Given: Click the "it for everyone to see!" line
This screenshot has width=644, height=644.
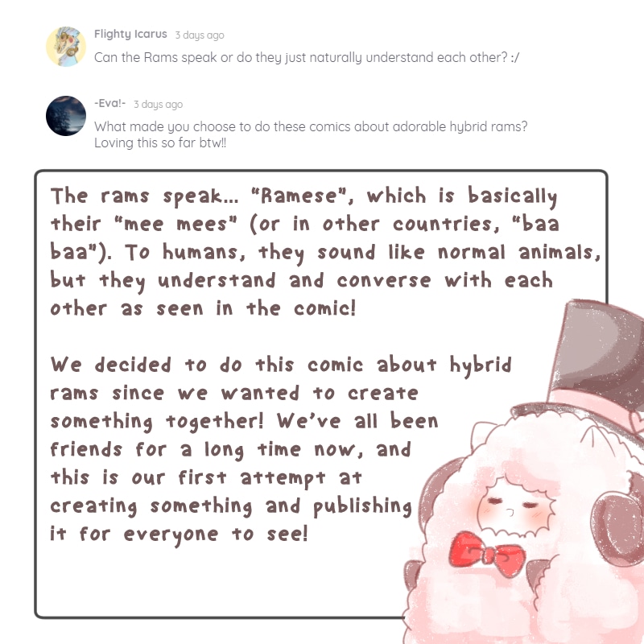Looking at the screenshot, I should (x=179, y=535).
